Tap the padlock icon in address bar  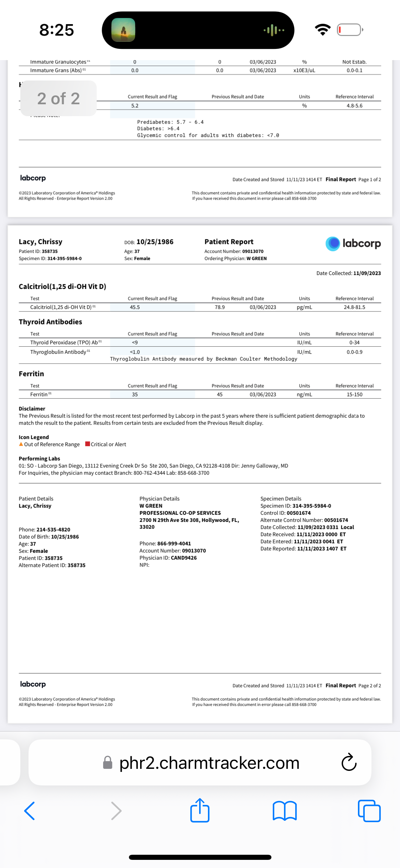(x=108, y=762)
